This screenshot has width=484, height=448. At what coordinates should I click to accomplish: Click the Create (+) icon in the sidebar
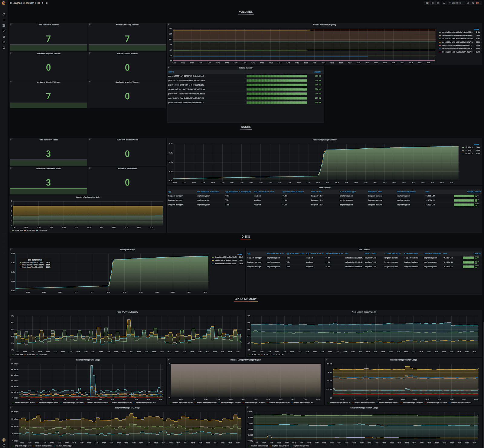(x=4, y=20)
